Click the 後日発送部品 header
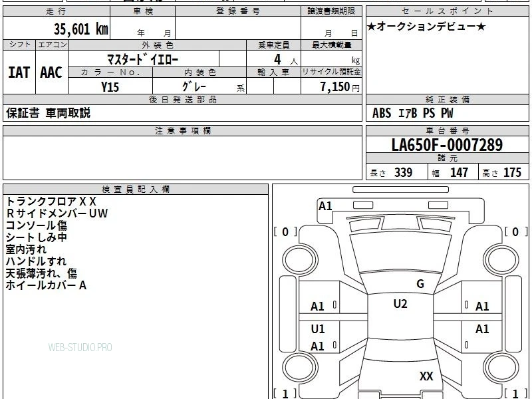 click(x=182, y=99)
